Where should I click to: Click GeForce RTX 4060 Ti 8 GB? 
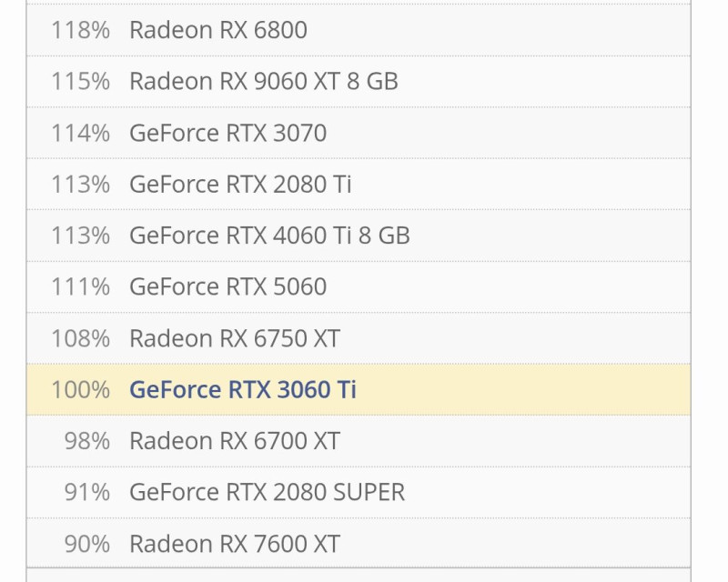269,236
